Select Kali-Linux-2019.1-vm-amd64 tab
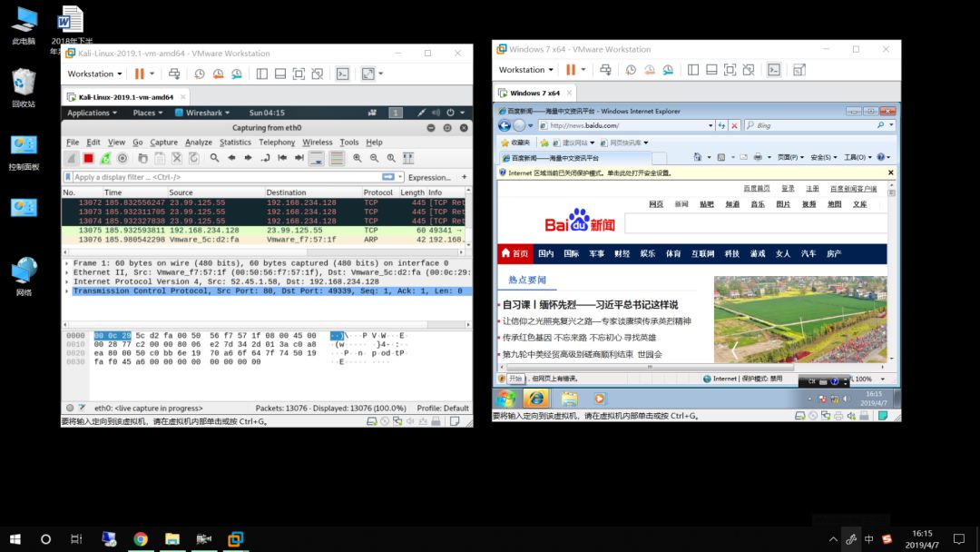Screen dimensions: 980x552 tap(125, 97)
